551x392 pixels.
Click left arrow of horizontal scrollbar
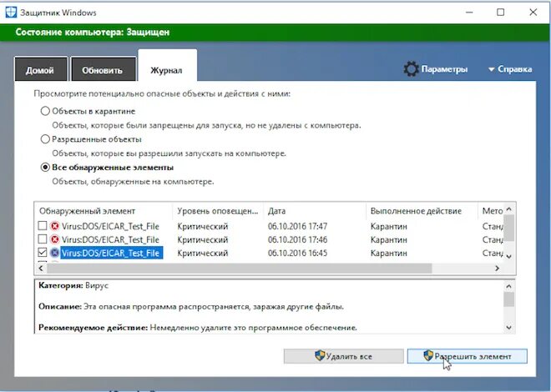pyautogui.click(x=41, y=269)
